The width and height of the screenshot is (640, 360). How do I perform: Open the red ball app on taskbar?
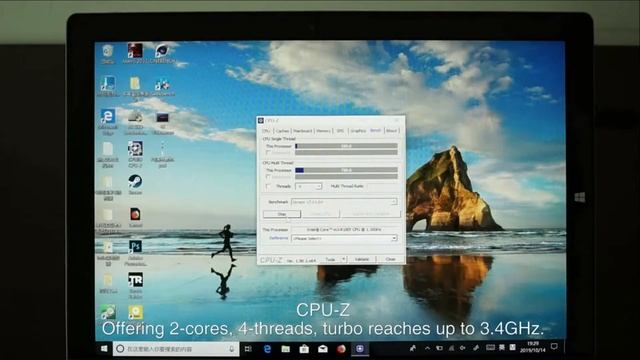[x=341, y=349]
